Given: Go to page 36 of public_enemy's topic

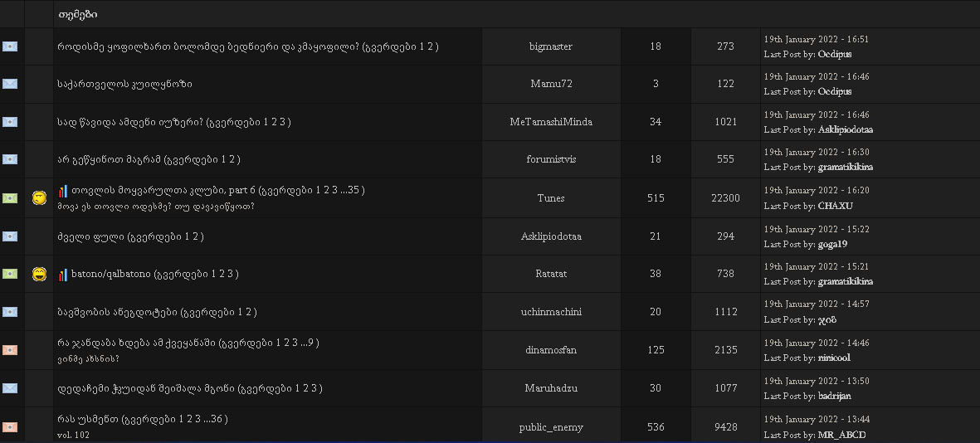Looking at the screenshot, I should pos(216,419).
